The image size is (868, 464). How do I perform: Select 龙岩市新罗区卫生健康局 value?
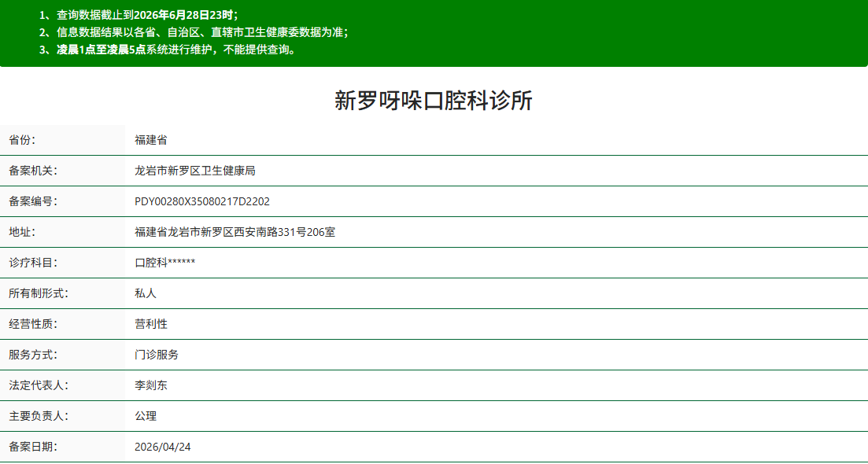coord(195,171)
